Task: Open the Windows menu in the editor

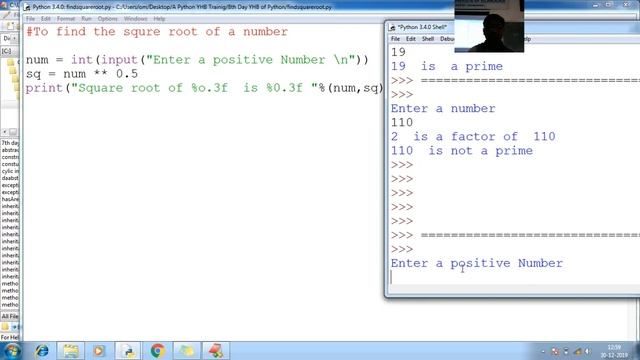Action: [136, 19]
